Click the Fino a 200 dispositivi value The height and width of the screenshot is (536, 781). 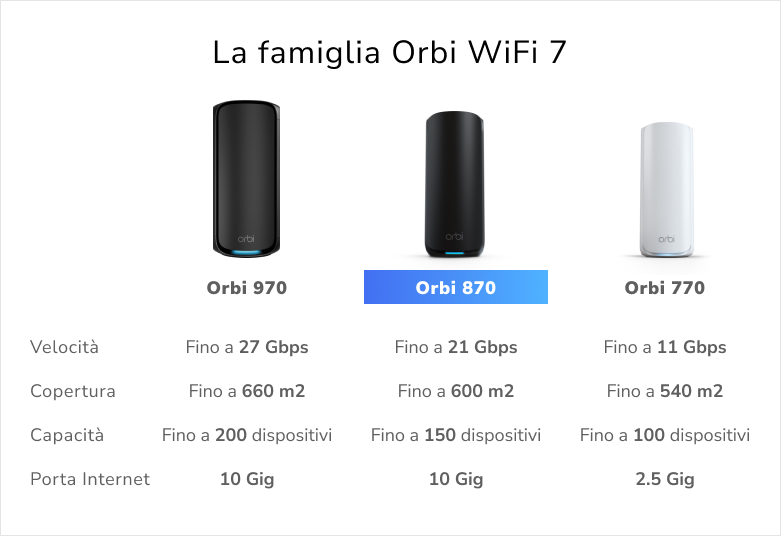pyautogui.click(x=247, y=435)
